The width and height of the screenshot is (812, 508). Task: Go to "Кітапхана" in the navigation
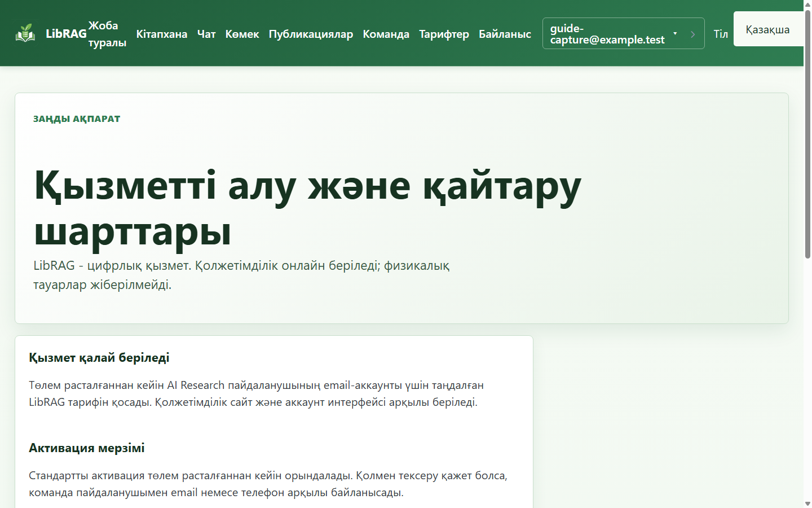point(162,34)
